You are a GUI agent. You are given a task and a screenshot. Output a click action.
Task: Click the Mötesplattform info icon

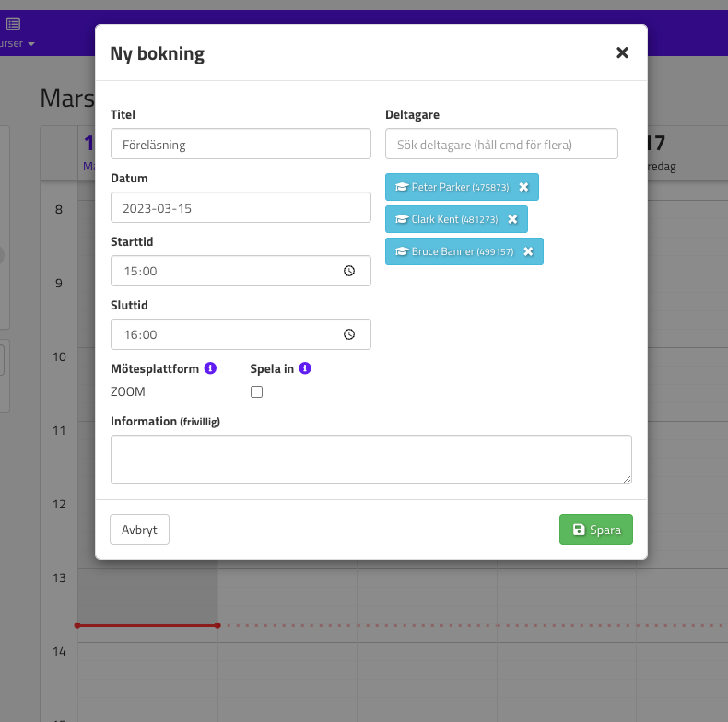210,368
